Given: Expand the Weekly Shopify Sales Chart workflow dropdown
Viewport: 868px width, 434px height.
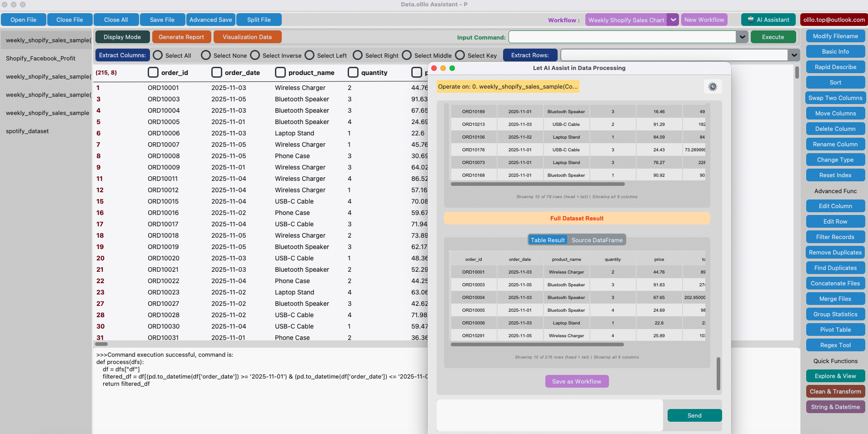Looking at the screenshot, I should coord(673,20).
